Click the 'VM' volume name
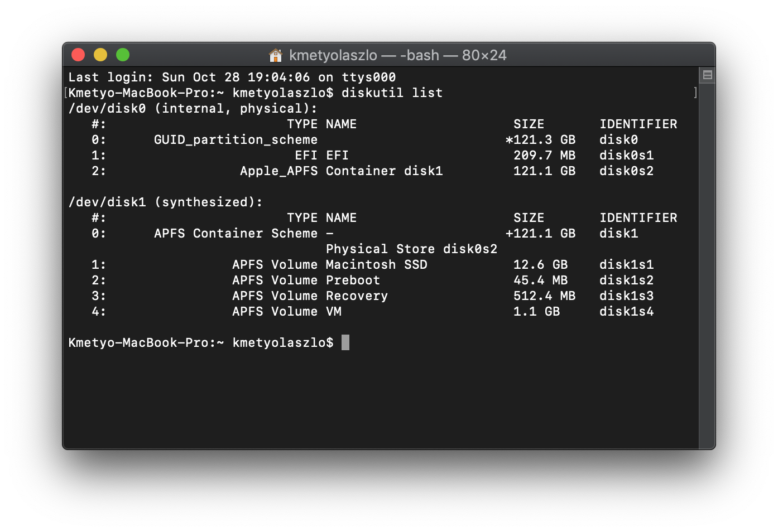 point(334,312)
